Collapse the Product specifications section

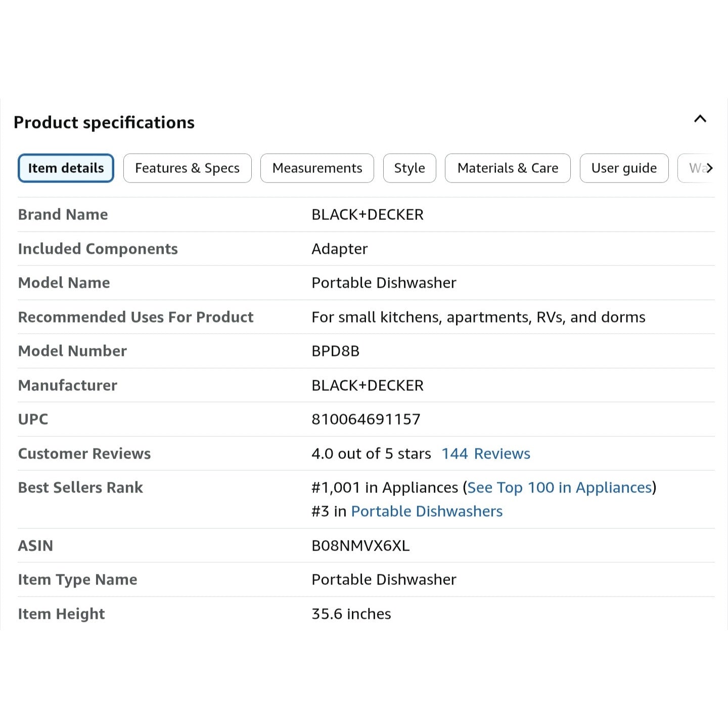point(700,119)
